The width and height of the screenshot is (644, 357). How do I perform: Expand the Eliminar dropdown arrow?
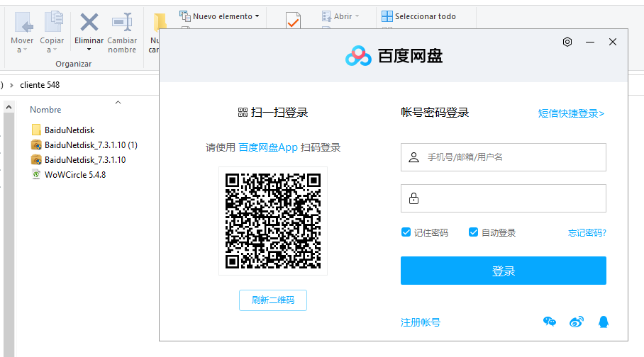(89, 50)
